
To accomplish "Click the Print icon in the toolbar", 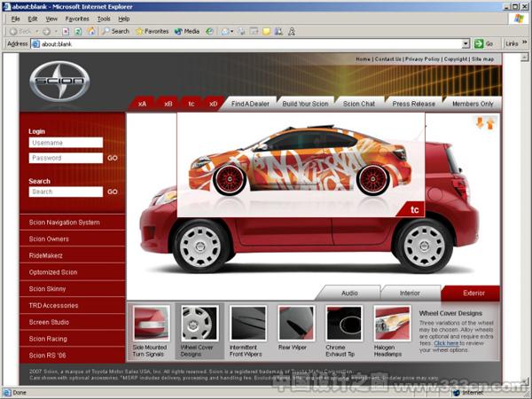I will click(241, 32).
